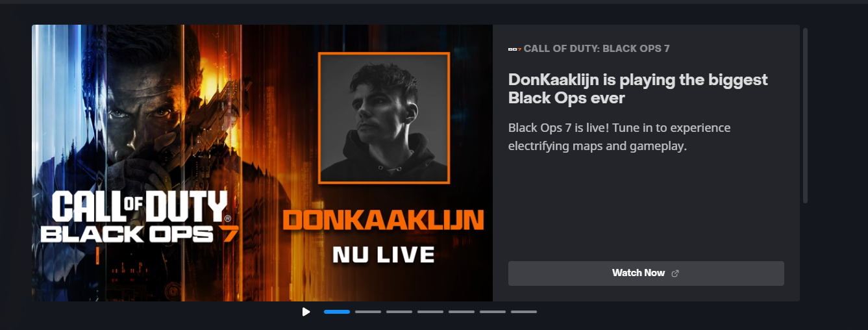Click the orange DONKAAKLIJN banner text

click(384, 221)
